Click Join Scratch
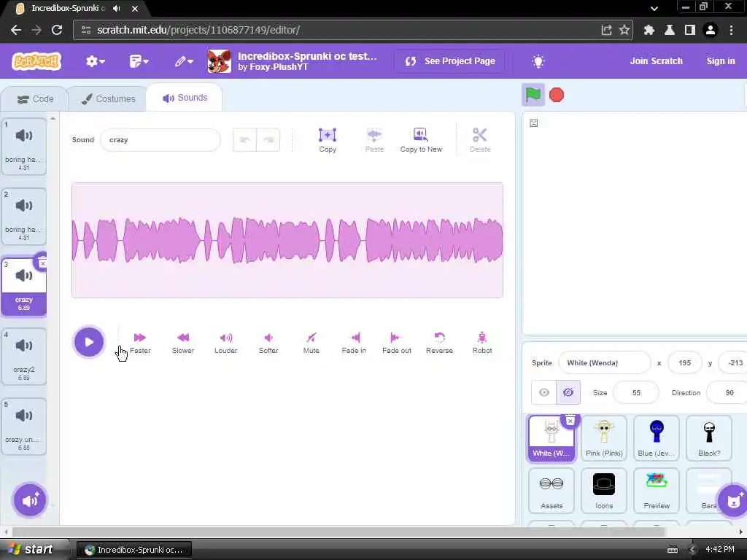The height and width of the screenshot is (560, 747). [656, 61]
